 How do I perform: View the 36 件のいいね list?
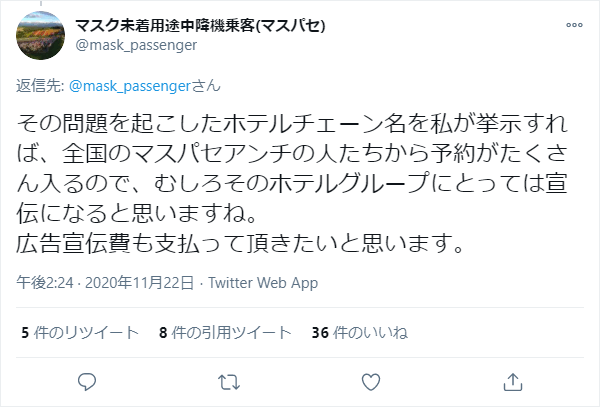360,332
